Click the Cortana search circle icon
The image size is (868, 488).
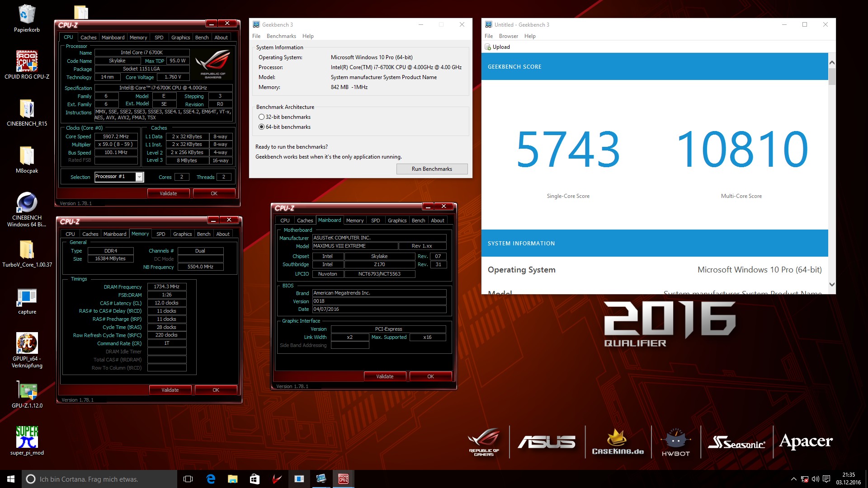tap(30, 479)
